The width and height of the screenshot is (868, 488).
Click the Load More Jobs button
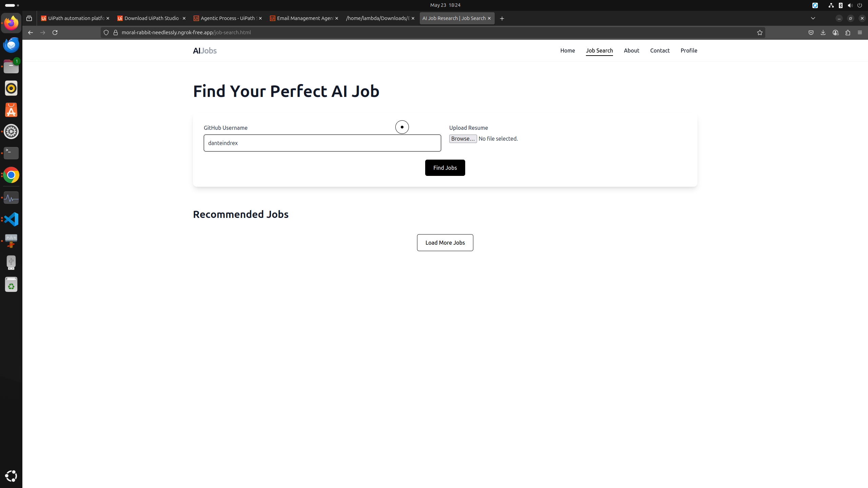pyautogui.click(x=445, y=243)
